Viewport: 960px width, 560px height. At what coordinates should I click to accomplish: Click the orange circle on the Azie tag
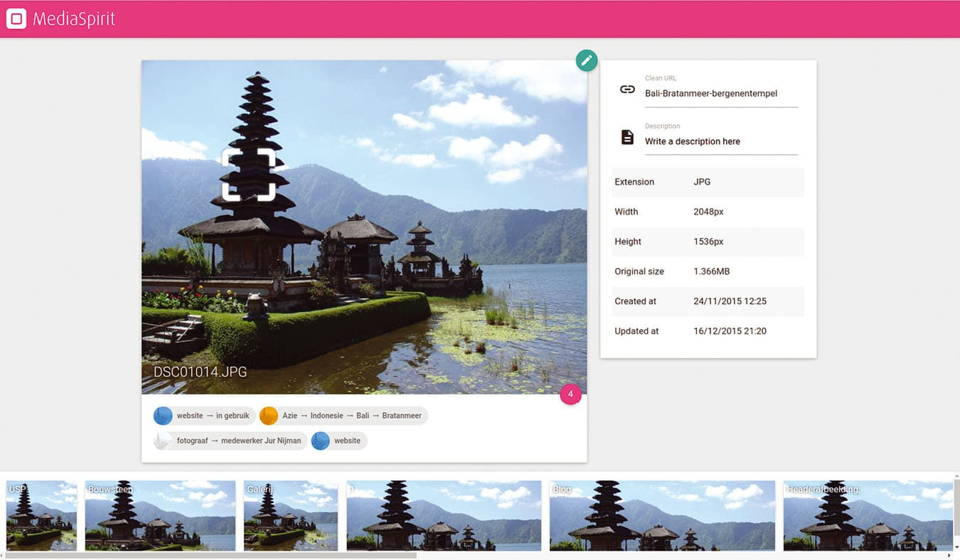tap(269, 416)
